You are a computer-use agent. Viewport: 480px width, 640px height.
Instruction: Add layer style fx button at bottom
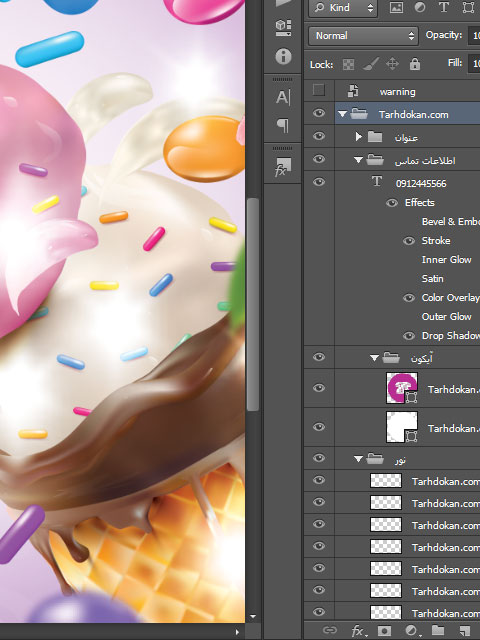click(359, 631)
